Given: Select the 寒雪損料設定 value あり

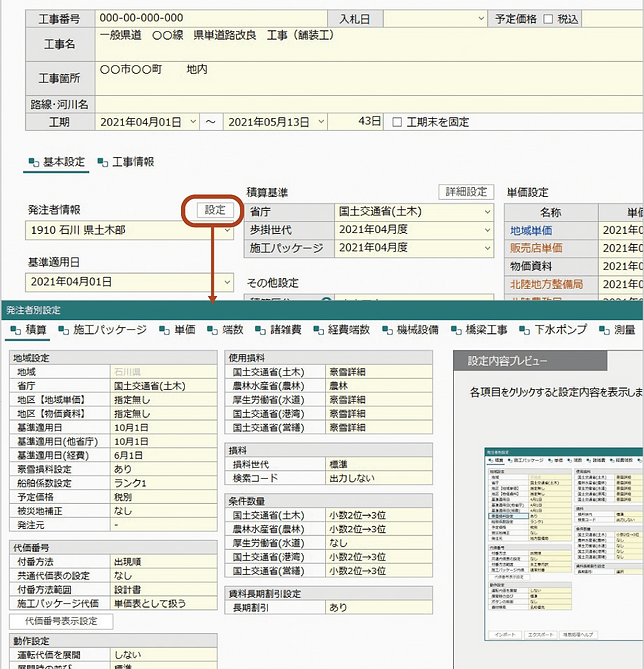Looking at the screenshot, I should coord(163,469).
